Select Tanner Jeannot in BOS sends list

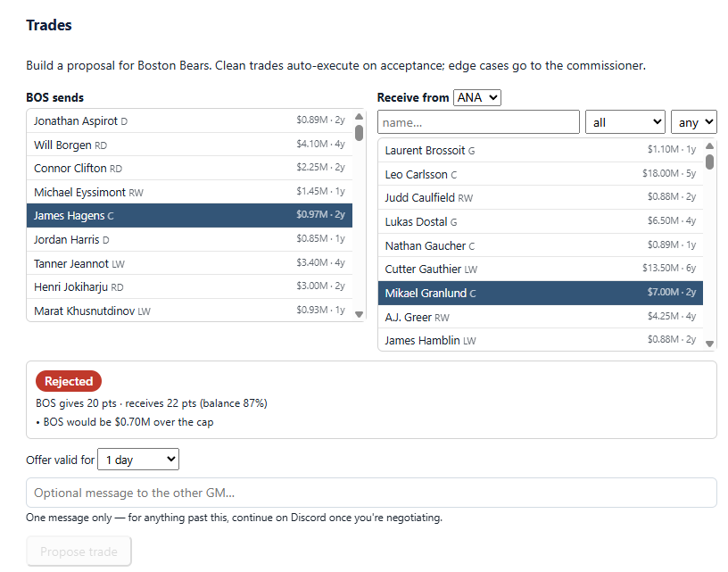coord(189,263)
